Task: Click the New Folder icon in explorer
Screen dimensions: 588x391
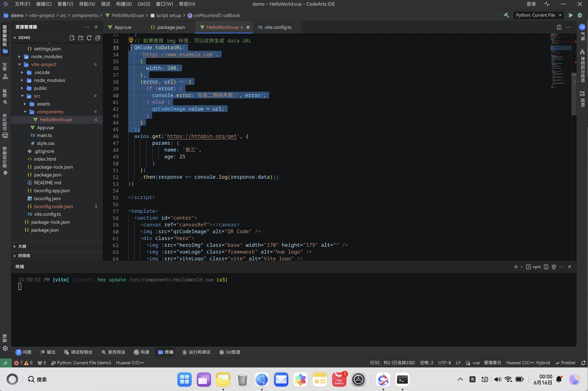Action: point(81,38)
